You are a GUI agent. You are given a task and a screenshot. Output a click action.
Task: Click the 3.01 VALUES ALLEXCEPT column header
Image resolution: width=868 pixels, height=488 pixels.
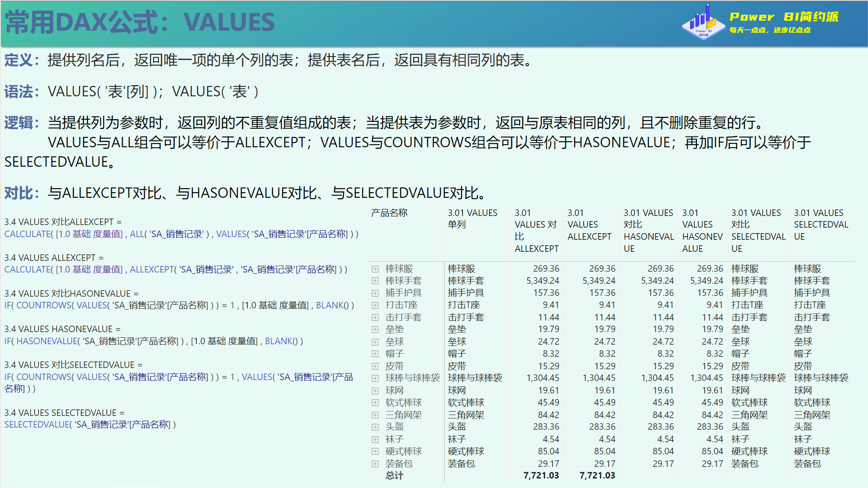(x=589, y=225)
